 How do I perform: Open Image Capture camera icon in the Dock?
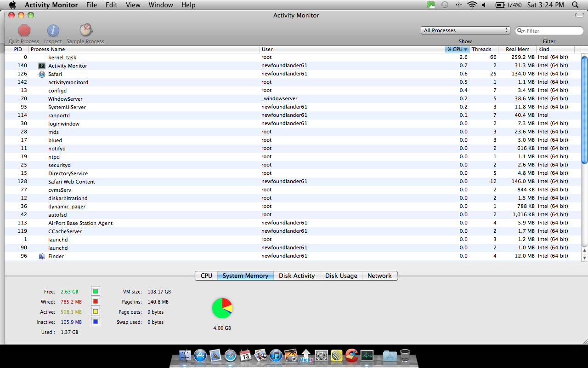tap(291, 355)
